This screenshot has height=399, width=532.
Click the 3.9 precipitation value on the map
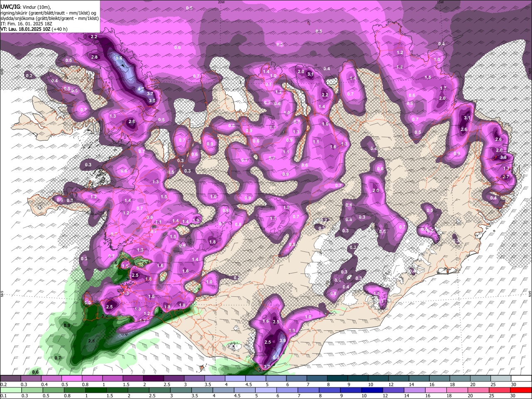(283, 340)
